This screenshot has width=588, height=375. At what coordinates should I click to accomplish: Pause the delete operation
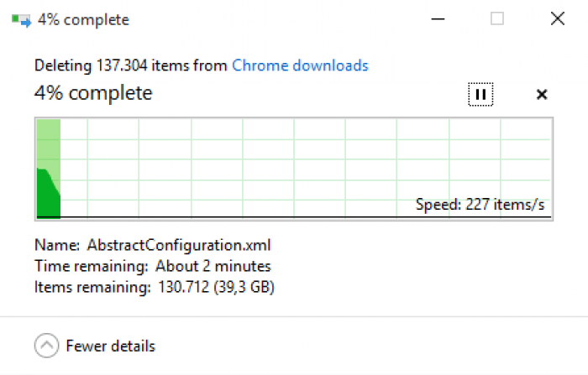click(480, 95)
